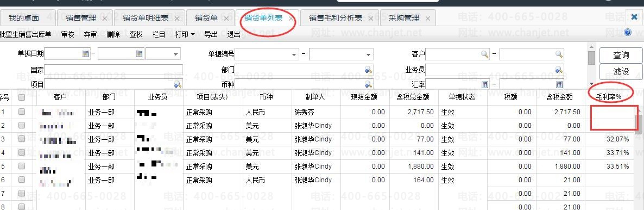Click search icon in first 客户 field
644x210 pixels.
(x=485, y=54)
